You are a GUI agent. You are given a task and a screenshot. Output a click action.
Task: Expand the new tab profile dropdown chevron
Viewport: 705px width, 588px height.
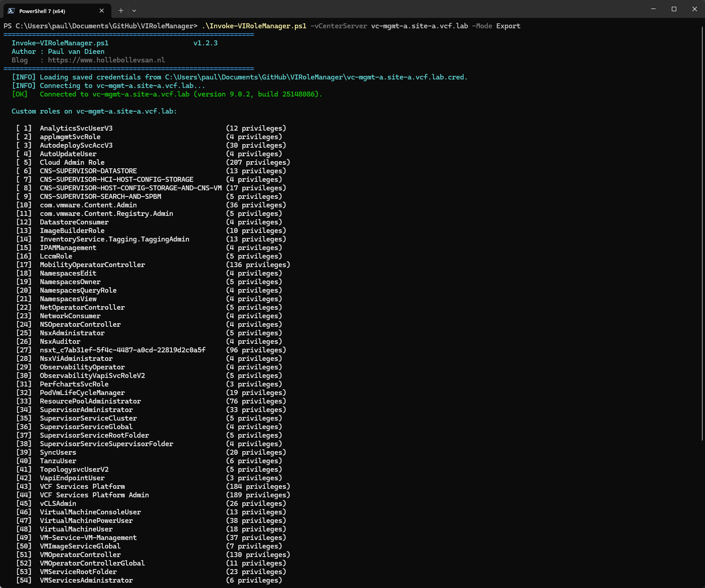(x=134, y=10)
